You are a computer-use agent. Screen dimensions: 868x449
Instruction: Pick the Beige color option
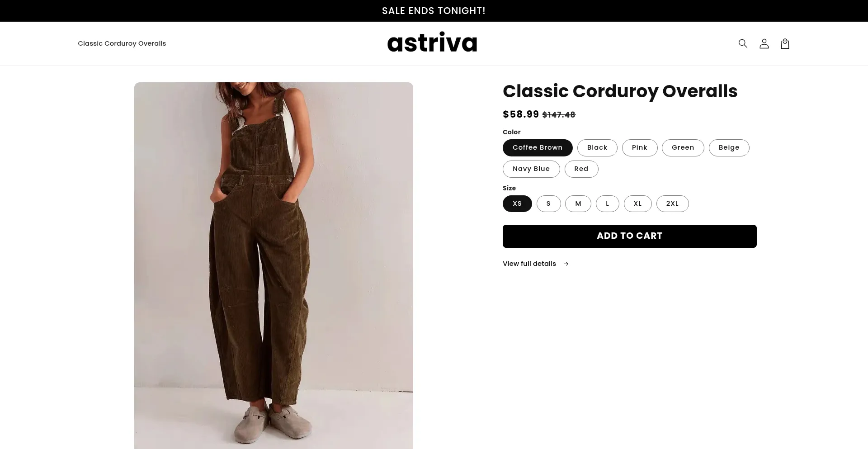(729, 148)
